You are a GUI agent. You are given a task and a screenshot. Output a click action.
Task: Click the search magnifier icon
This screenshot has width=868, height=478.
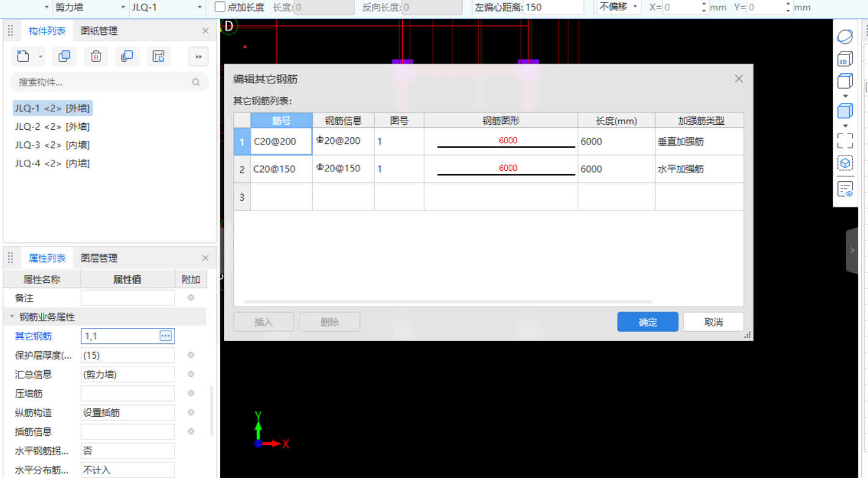click(196, 82)
